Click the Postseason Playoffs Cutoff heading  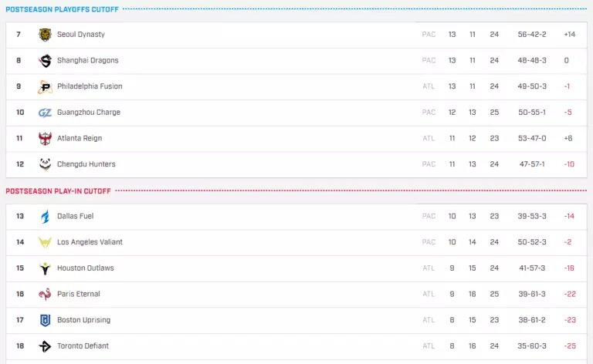coord(62,9)
